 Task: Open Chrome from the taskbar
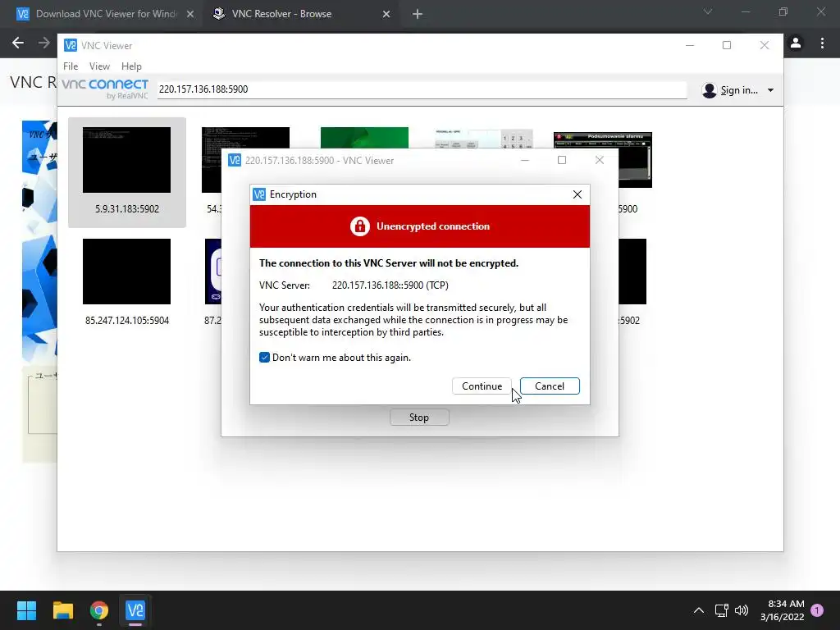pyautogui.click(x=99, y=610)
